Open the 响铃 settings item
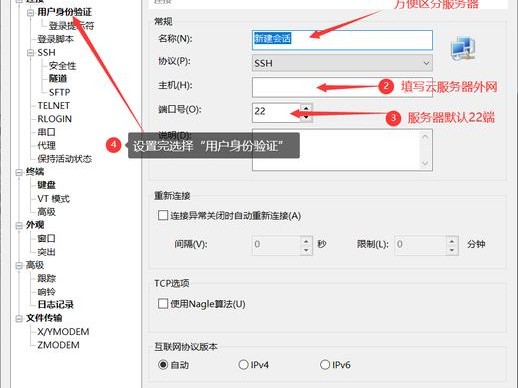518x388 pixels. (46, 292)
